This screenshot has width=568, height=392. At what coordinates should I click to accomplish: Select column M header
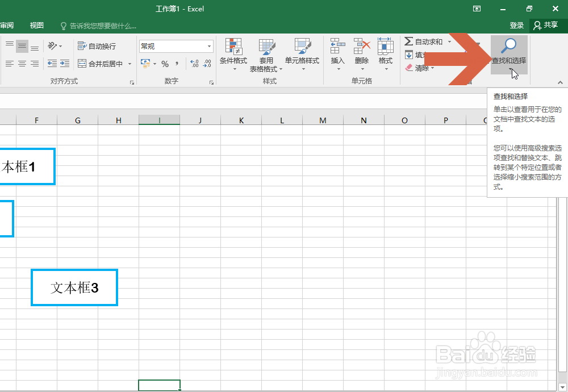(323, 120)
